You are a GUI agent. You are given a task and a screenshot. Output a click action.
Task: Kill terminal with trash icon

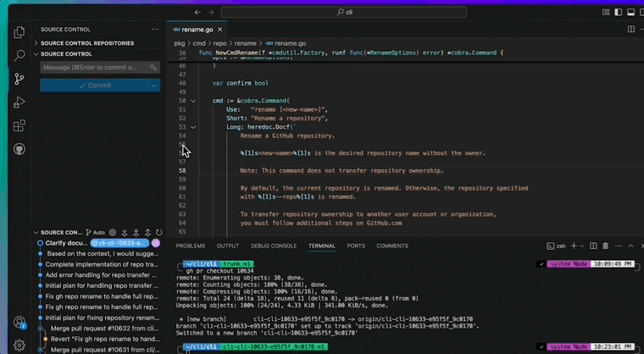pyautogui.click(x=605, y=246)
